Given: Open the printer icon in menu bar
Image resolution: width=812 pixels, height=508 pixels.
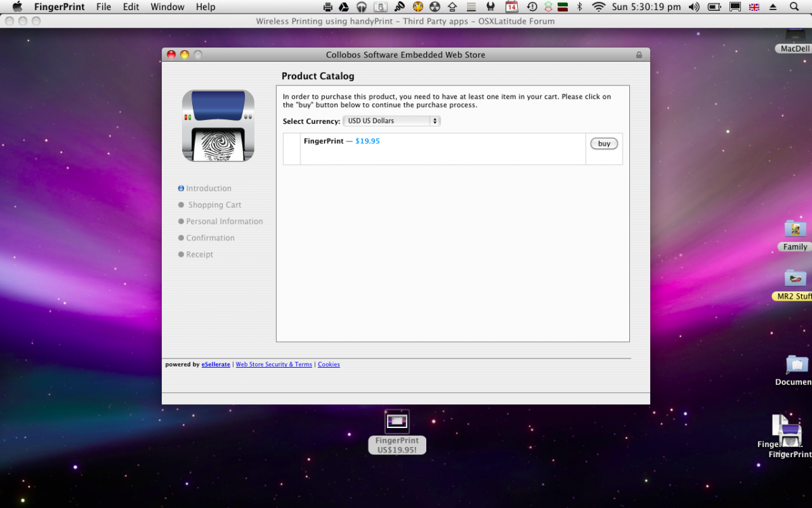Looking at the screenshot, I should point(328,7).
